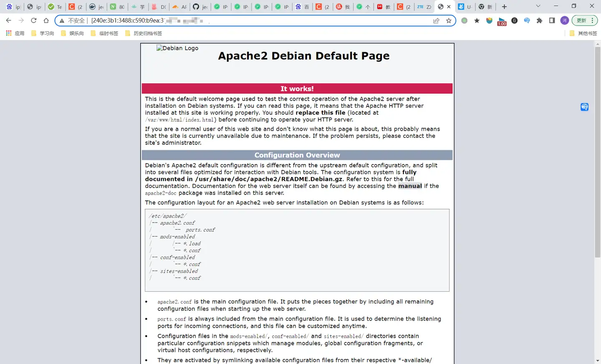601x364 pixels.
Task: Switch to the ZTE tab
Action: coord(424,7)
